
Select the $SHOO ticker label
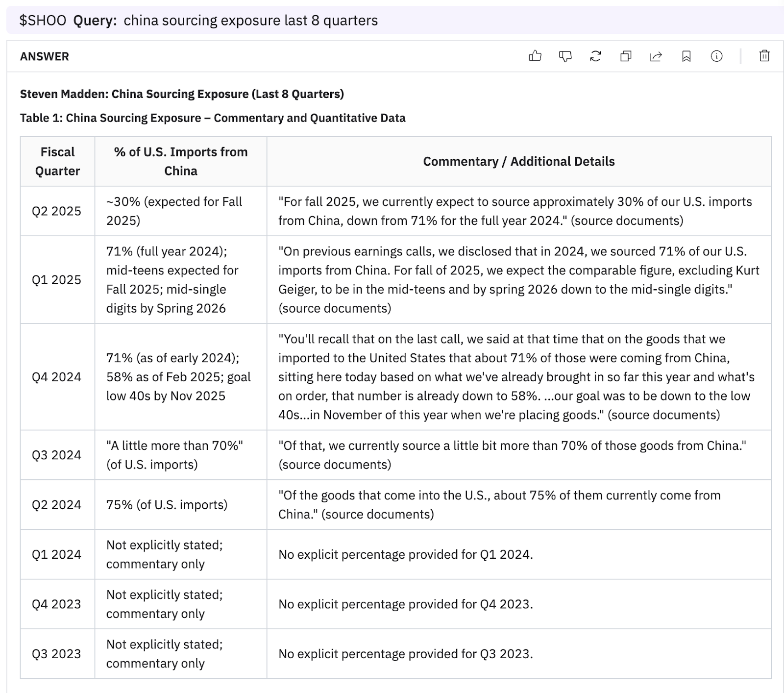coord(43,21)
